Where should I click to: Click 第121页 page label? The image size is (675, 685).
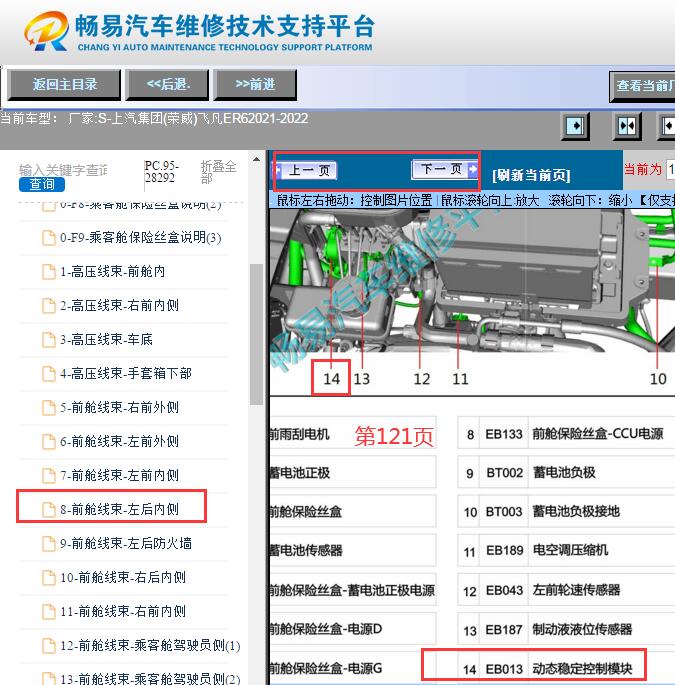[x=394, y=436]
